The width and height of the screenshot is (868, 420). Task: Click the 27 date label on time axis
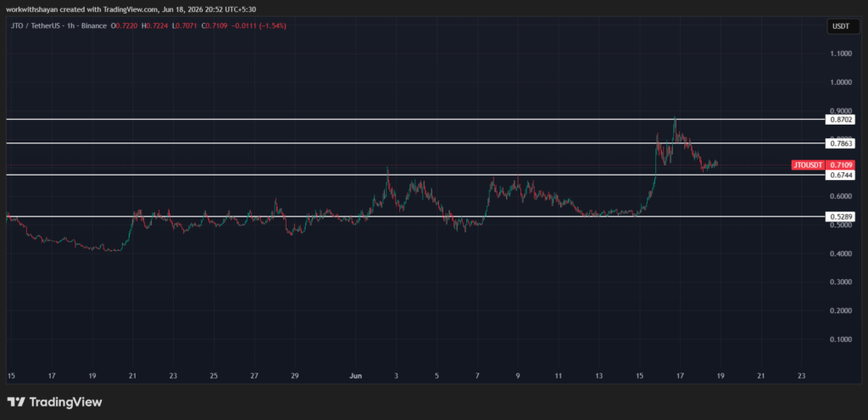254,376
